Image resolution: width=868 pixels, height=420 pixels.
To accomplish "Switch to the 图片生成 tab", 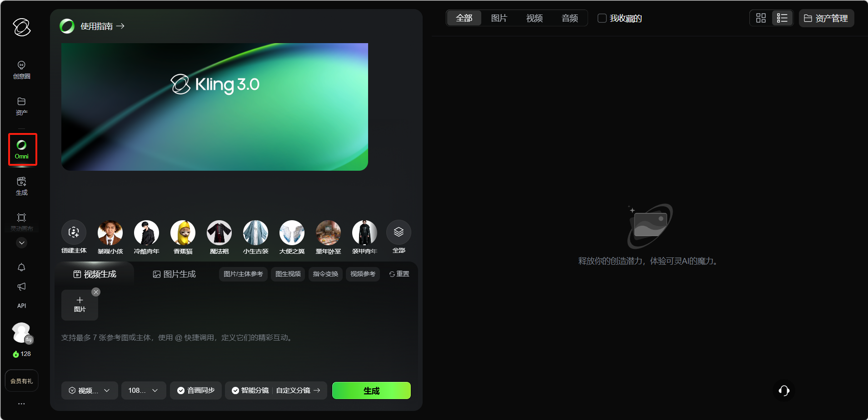I will coord(175,274).
